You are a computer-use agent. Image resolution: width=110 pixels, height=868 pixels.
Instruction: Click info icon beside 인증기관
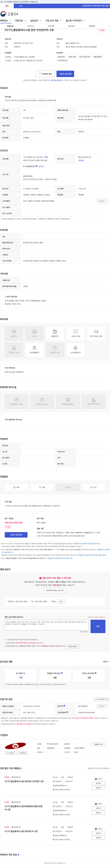coord(64,706)
